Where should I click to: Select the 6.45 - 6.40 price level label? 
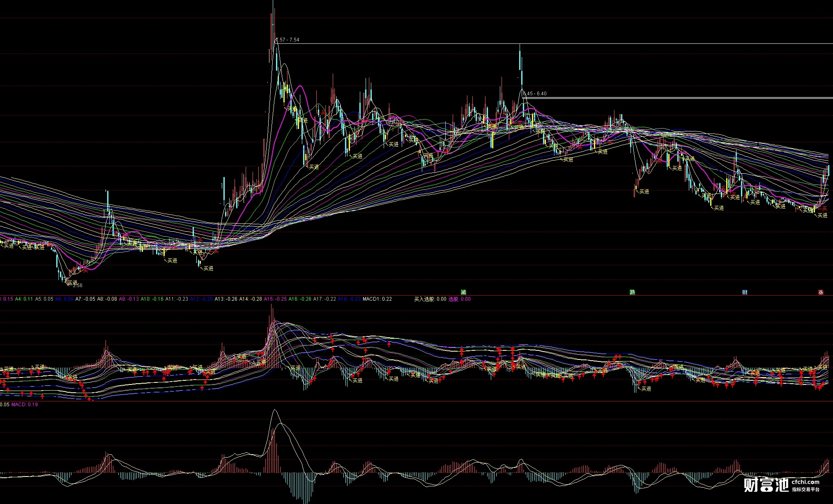point(535,94)
